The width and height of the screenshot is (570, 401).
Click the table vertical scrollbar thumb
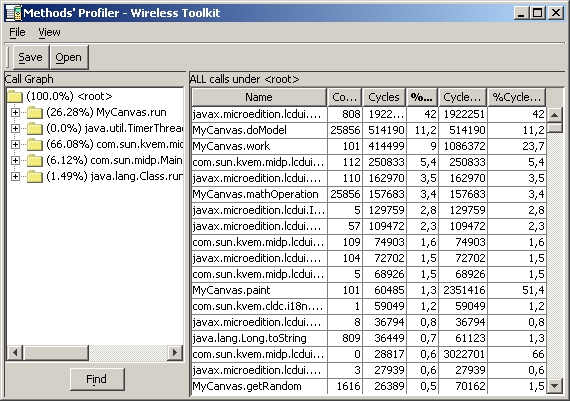tap(555, 128)
